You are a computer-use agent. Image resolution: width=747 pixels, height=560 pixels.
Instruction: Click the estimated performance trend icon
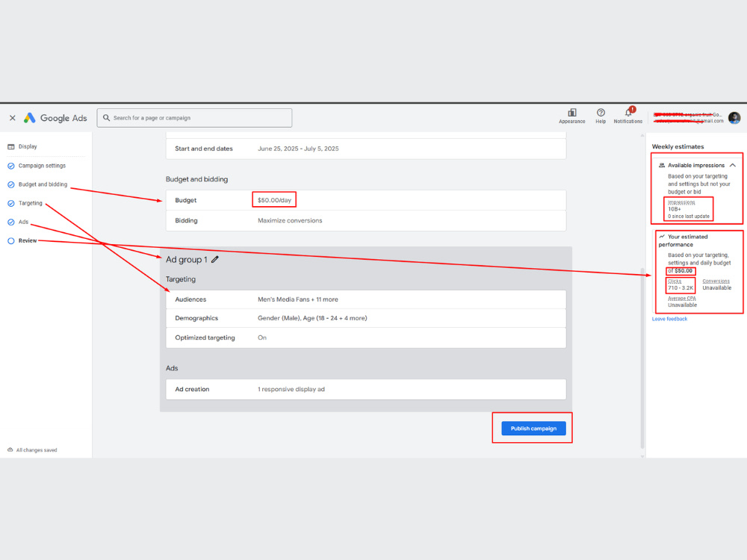click(662, 236)
